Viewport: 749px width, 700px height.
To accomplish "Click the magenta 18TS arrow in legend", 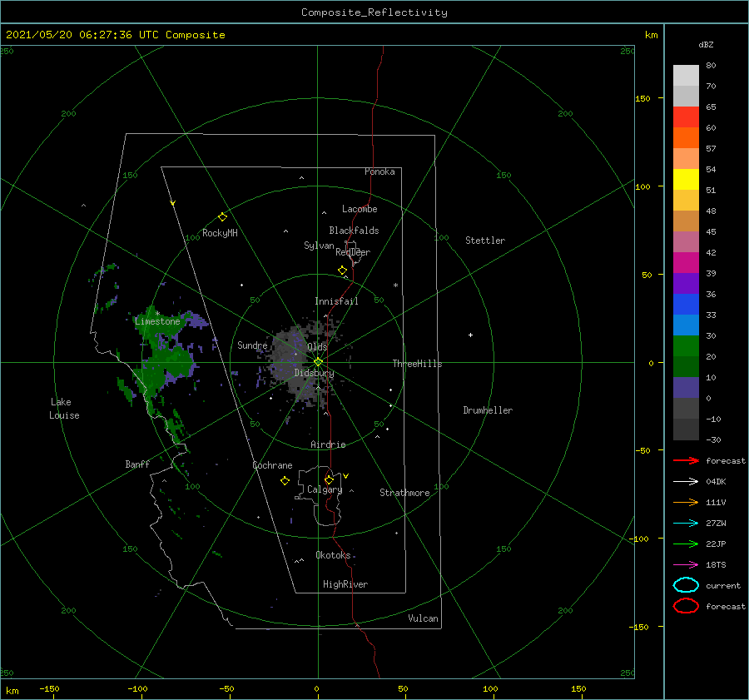I will coord(686,565).
